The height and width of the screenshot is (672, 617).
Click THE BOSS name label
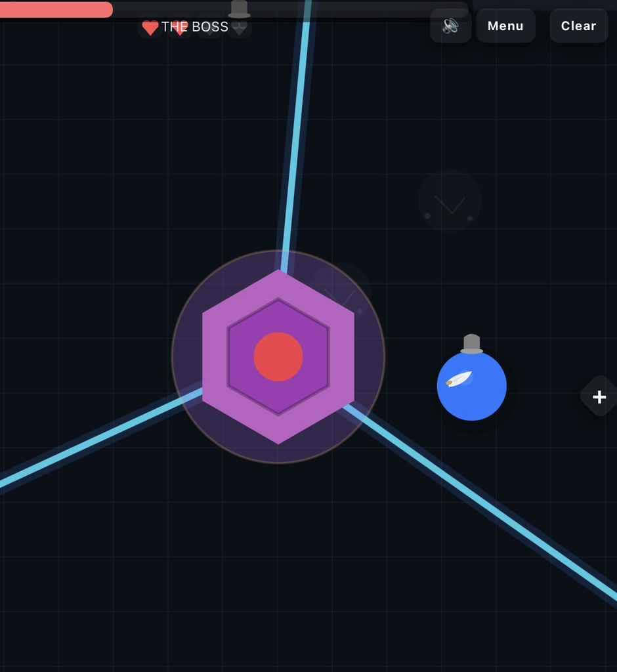tap(195, 26)
